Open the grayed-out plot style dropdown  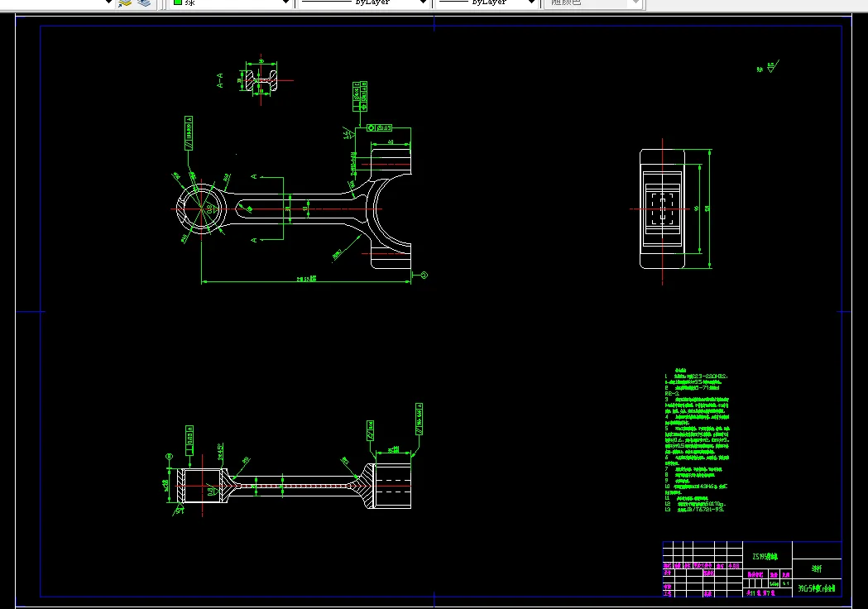636,2
